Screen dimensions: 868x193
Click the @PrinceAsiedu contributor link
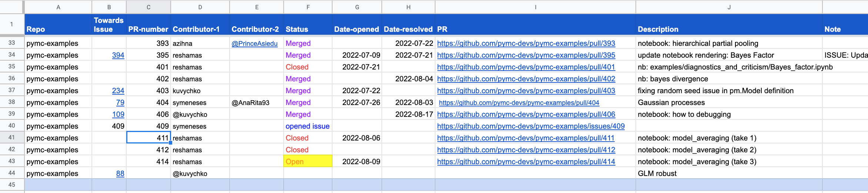(x=254, y=43)
